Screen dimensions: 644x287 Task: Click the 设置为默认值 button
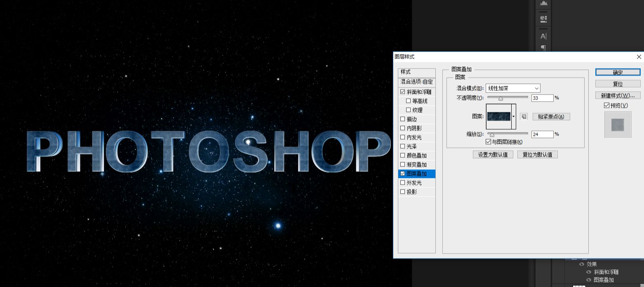[x=493, y=155]
